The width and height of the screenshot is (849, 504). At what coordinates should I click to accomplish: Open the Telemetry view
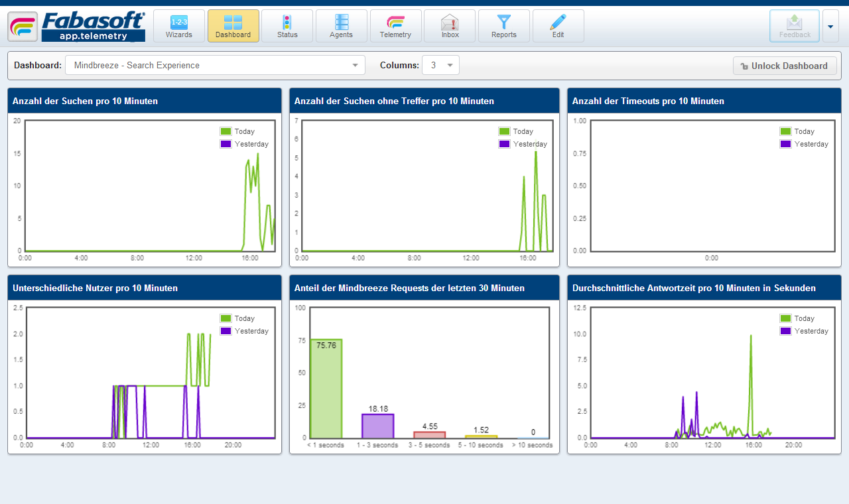coord(396,26)
